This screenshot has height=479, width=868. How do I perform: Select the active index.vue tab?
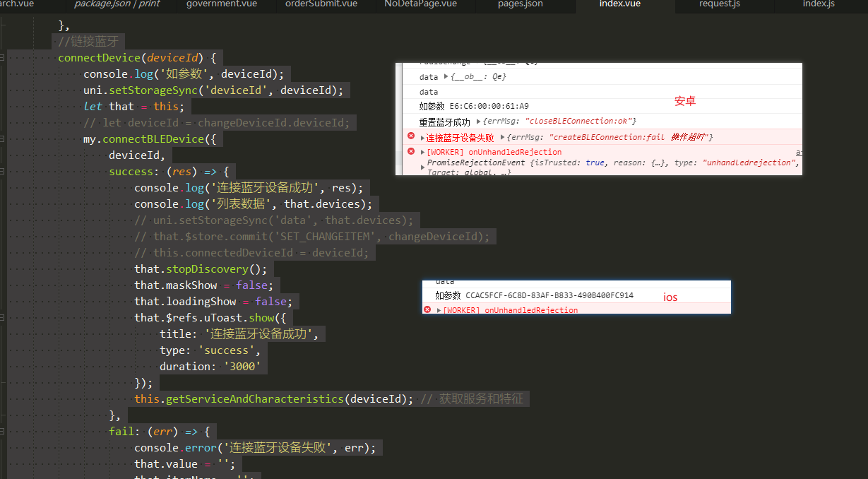click(x=619, y=4)
